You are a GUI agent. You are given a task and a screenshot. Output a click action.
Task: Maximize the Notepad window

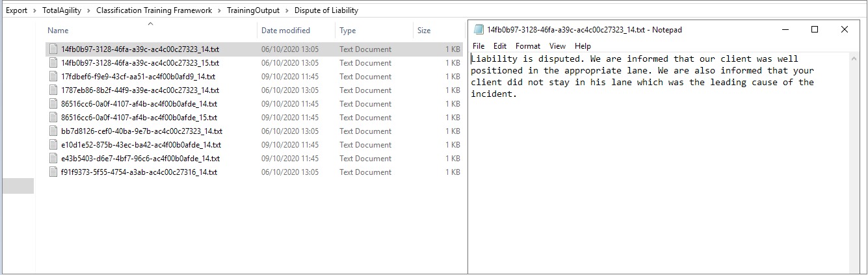815,30
